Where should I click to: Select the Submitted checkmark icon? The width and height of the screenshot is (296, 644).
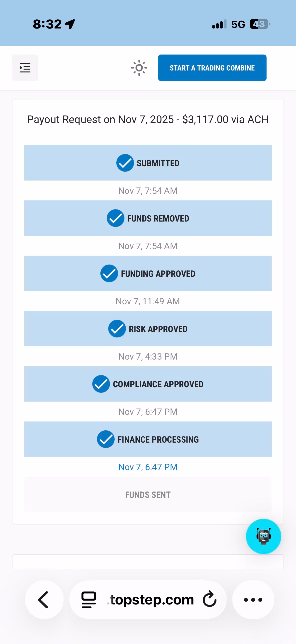125,163
